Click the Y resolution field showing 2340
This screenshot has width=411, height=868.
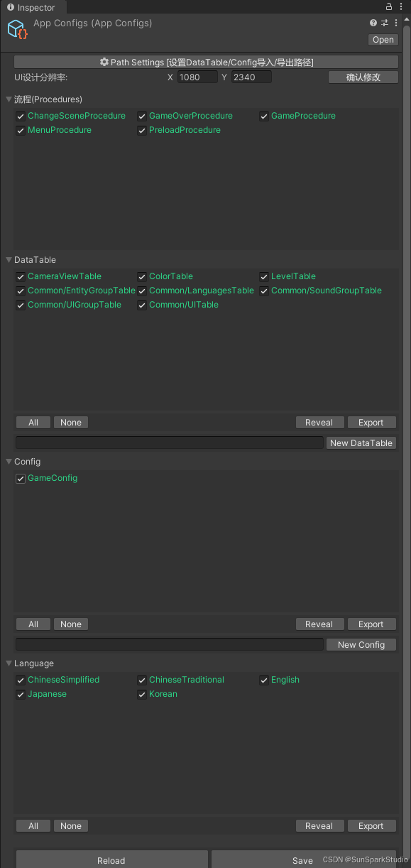tap(251, 77)
